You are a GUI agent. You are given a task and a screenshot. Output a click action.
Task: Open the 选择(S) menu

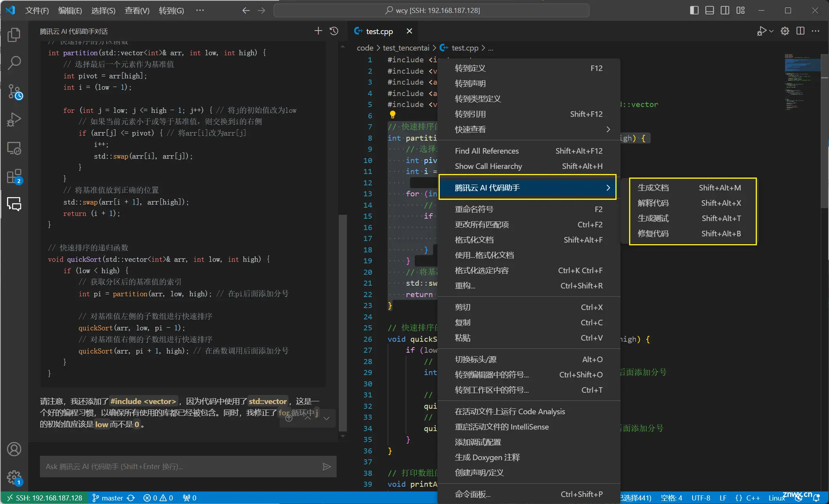[x=103, y=11]
